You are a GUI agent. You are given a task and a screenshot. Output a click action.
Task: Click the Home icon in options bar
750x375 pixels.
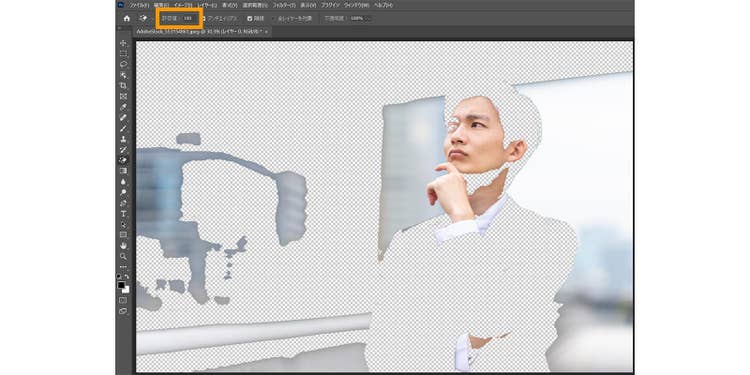click(126, 18)
